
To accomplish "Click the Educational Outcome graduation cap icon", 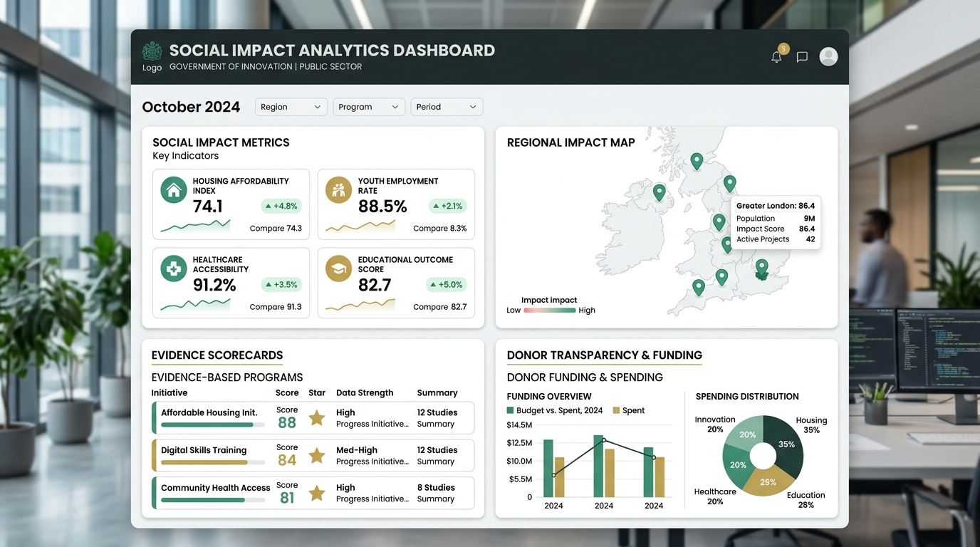I will pyautogui.click(x=339, y=269).
